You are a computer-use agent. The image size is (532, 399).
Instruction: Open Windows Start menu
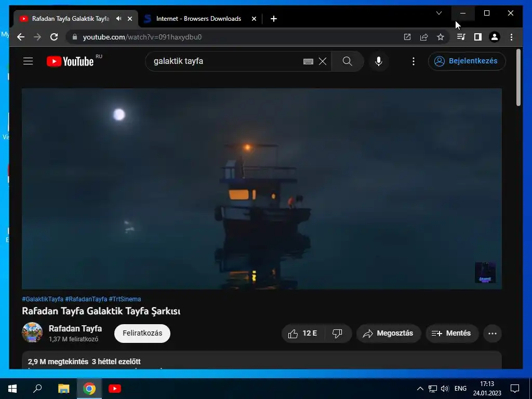pos(12,389)
